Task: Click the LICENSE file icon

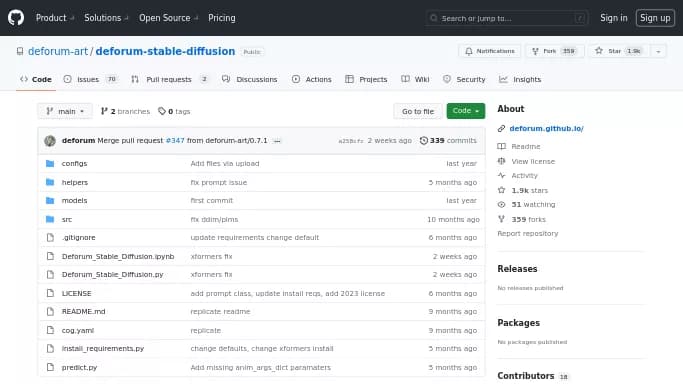Action: (x=50, y=293)
